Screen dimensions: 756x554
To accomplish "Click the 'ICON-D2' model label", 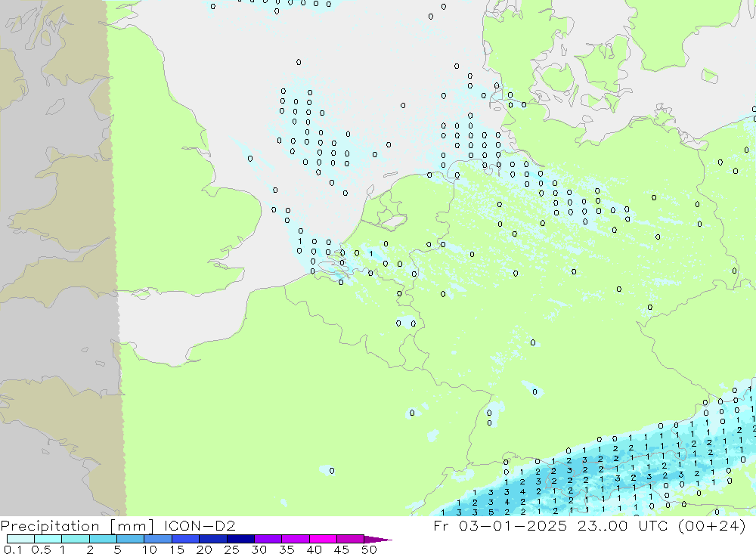I will click(199, 525).
